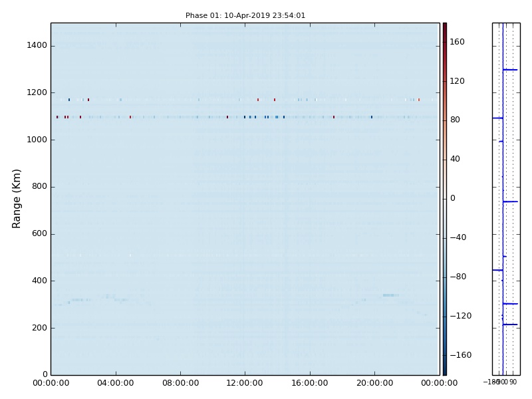Click the colorbar "−120" tick label
This screenshot has height=399, width=532.
pyautogui.click(x=461, y=316)
